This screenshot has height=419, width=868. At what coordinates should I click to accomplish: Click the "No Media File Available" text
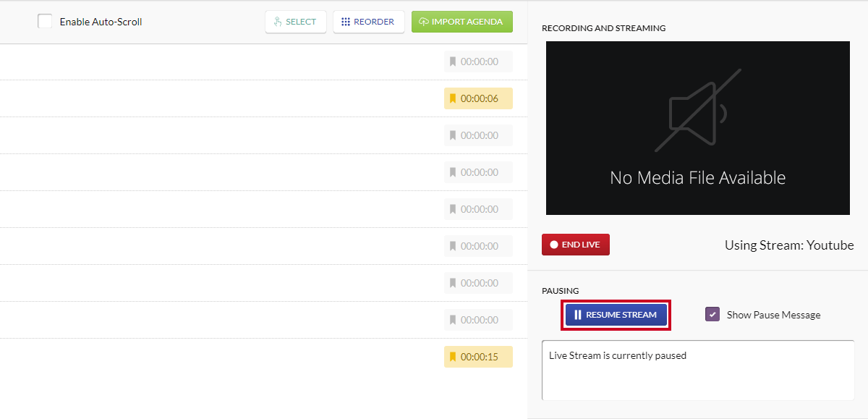tap(698, 177)
